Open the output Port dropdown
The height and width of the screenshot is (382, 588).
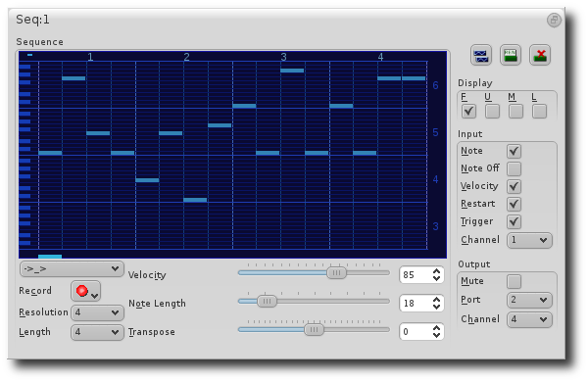(x=529, y=300)
